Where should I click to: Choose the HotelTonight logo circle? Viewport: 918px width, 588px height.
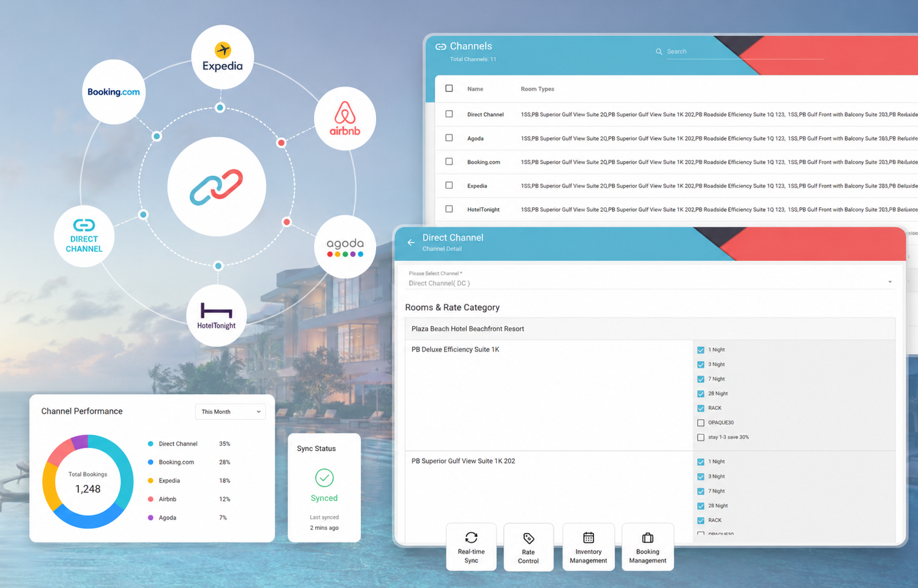click(x=216, y=315)
